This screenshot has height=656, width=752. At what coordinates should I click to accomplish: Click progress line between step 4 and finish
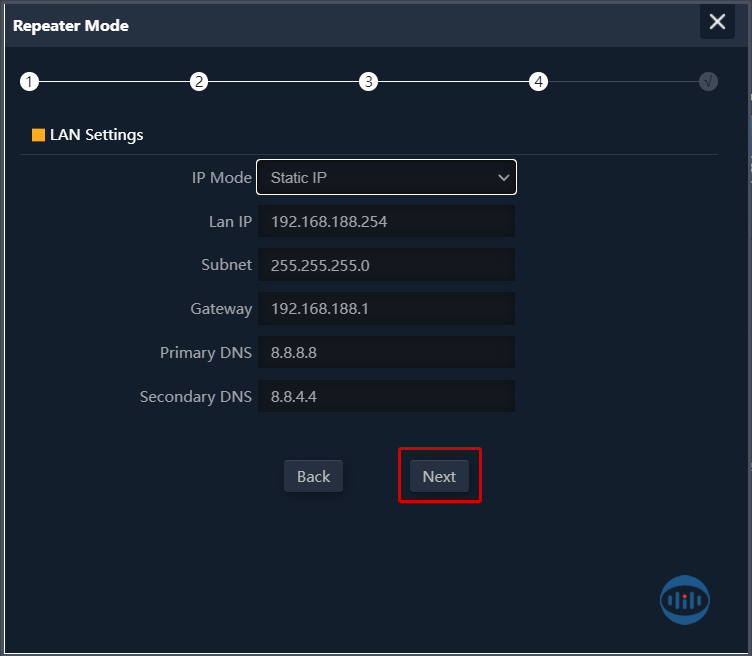tap(622, 82)
